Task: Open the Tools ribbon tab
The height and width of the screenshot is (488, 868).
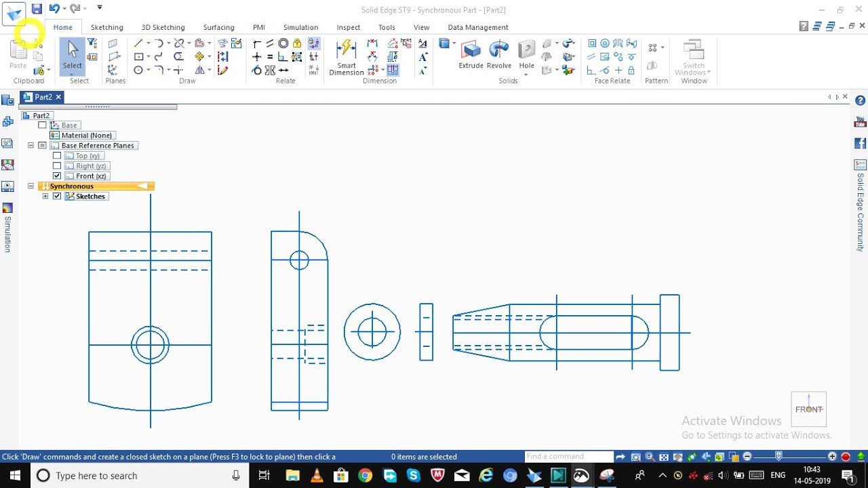Action: pyautogui.click(x=387, y=27)
